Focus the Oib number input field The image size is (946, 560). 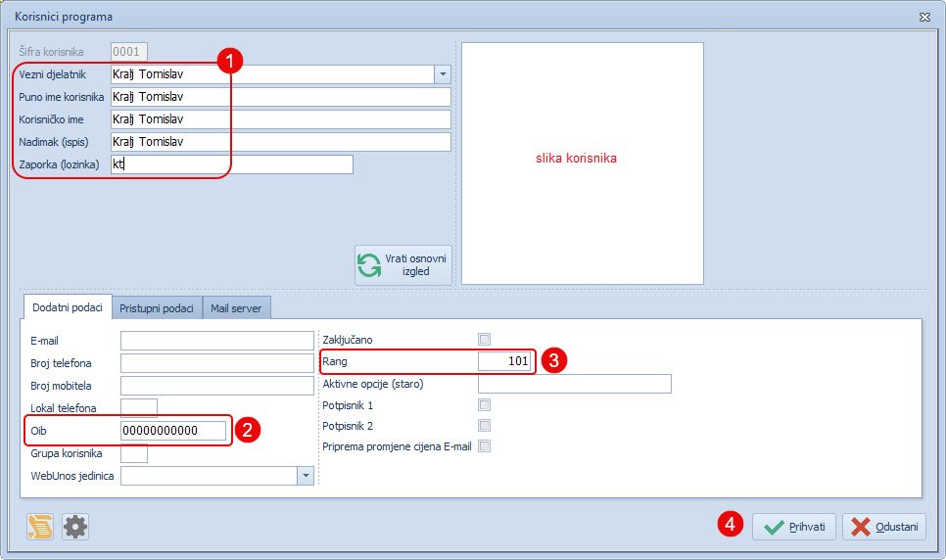pyautogui.click(x=172, y=431)
